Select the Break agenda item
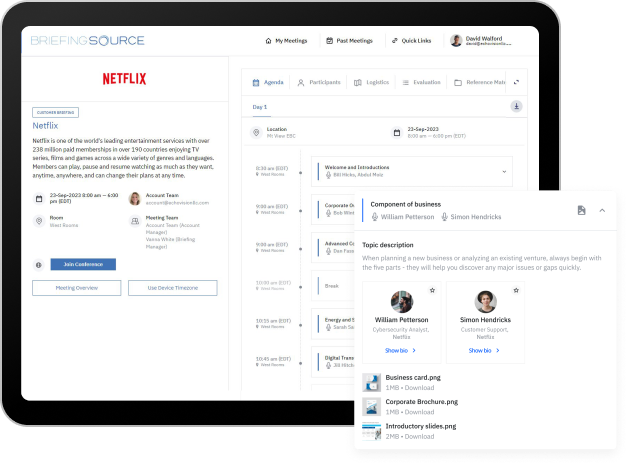This screenshot has width=629, height=466. tap(334, 286)
